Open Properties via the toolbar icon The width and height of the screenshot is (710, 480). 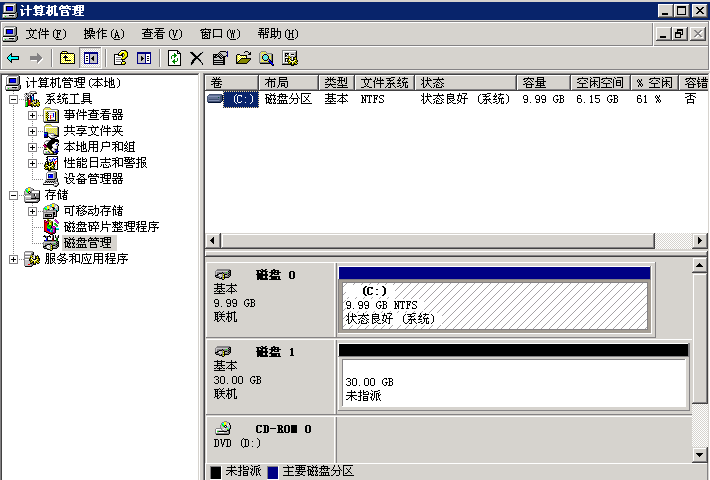(x=220, y=58)
